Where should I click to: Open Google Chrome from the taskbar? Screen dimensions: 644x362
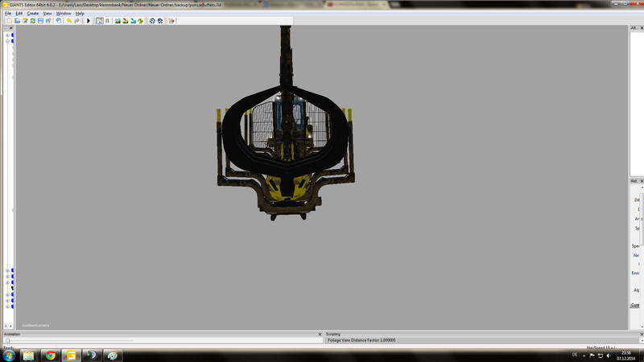click(50, 356)
